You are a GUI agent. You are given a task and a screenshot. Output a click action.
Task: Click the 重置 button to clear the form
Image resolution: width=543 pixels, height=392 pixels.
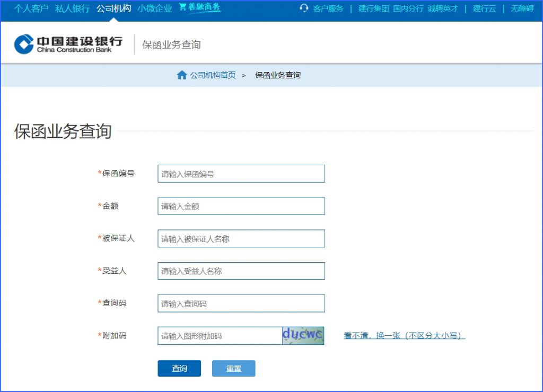coord(233,368)
